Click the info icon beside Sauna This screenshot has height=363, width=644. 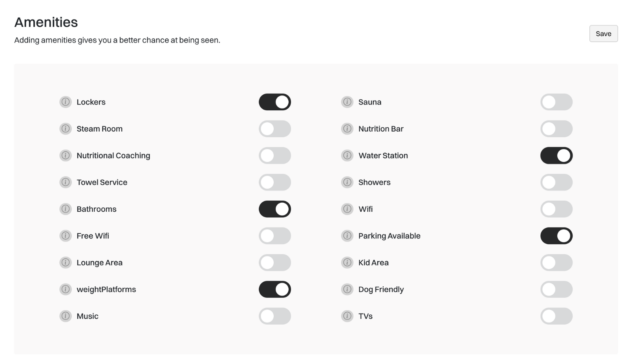[x=347, y=102]
